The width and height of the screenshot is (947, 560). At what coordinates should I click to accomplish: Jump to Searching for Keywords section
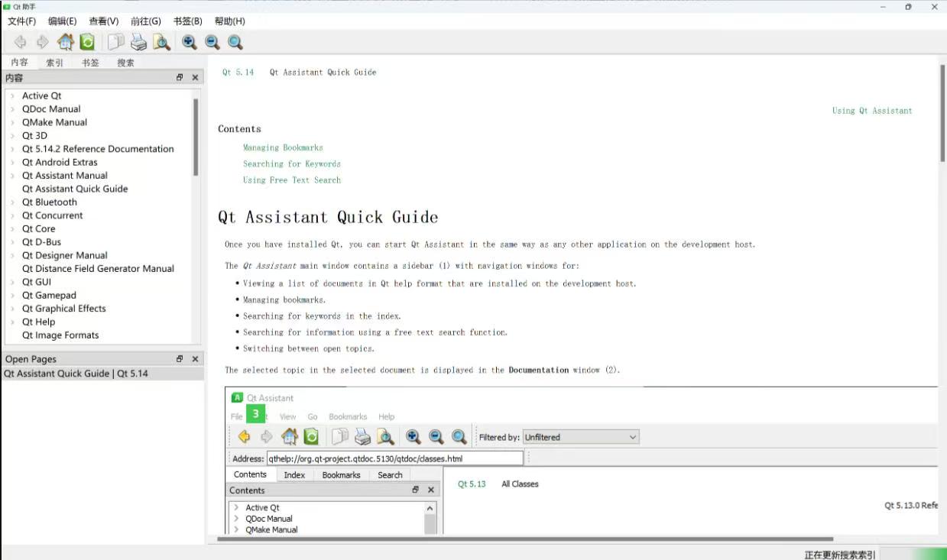[x=292, y=163]
